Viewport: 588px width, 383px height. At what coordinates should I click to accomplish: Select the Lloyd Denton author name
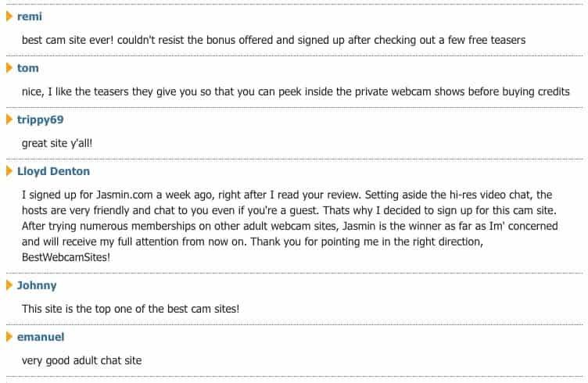(53, 171)
